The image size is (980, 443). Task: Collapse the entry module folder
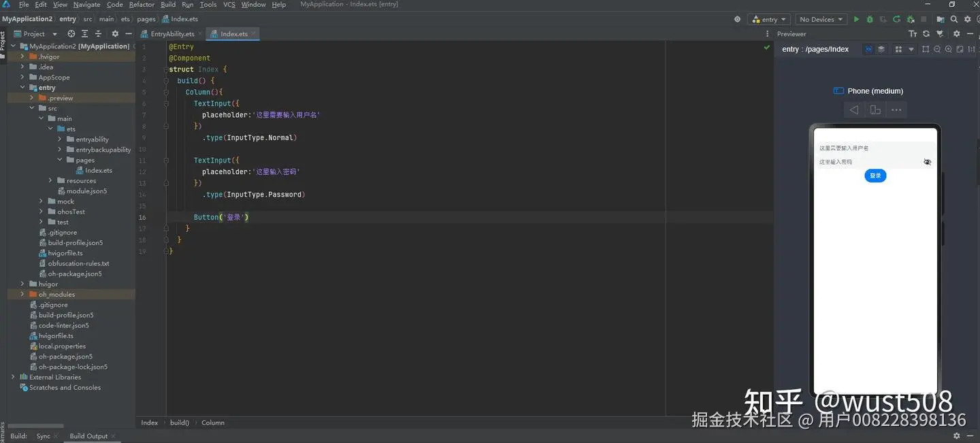[22, 88]
